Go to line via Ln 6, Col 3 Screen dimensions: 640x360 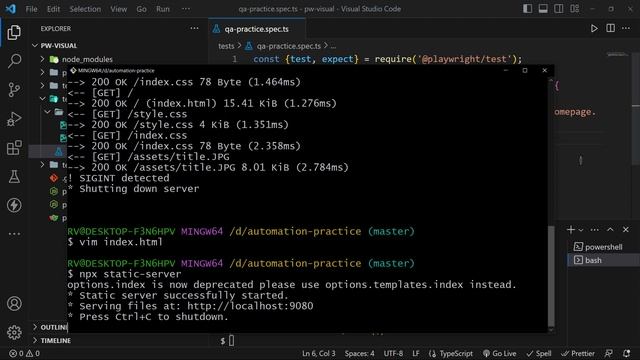[x=318, y=353]
